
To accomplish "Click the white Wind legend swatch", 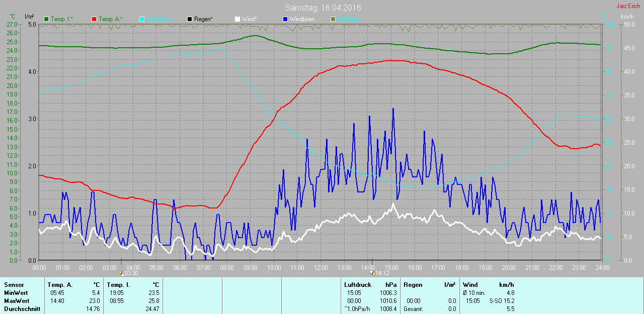I will tap(237, 19).
